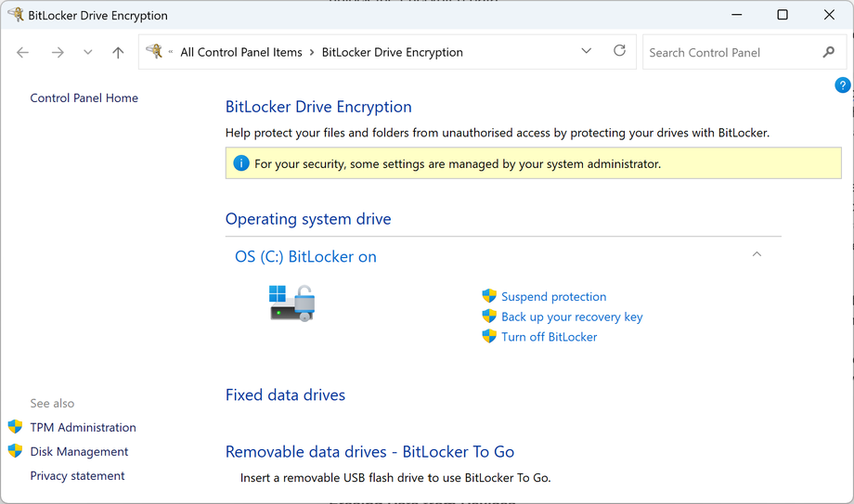Click the Forward arrow navigation icon
The height and width of the screenshot is (504, 854).
tap(58, 53)
